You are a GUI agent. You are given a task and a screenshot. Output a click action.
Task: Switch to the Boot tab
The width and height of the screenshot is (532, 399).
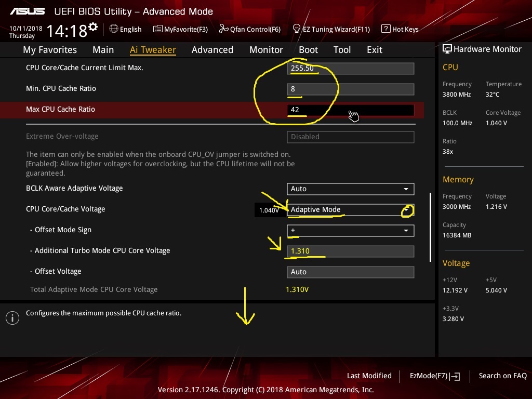tap(308, 50)
